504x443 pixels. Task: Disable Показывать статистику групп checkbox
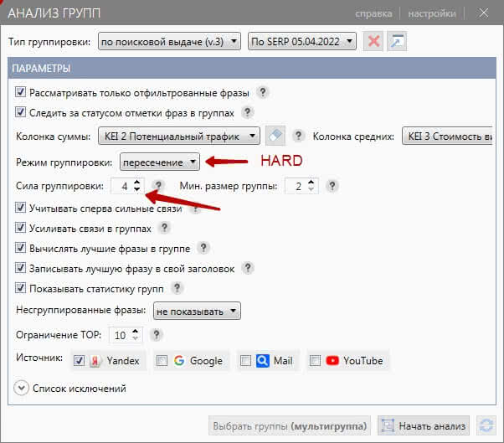coord(20,288)
